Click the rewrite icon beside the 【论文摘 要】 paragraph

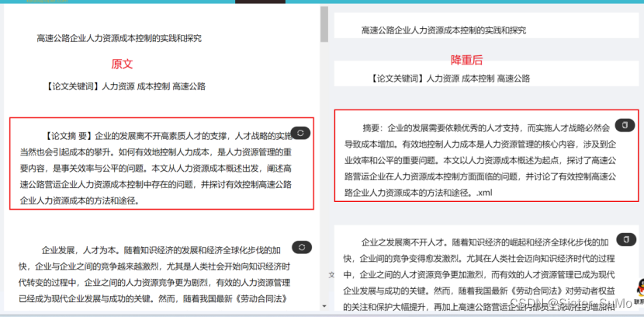pos(300,133)
